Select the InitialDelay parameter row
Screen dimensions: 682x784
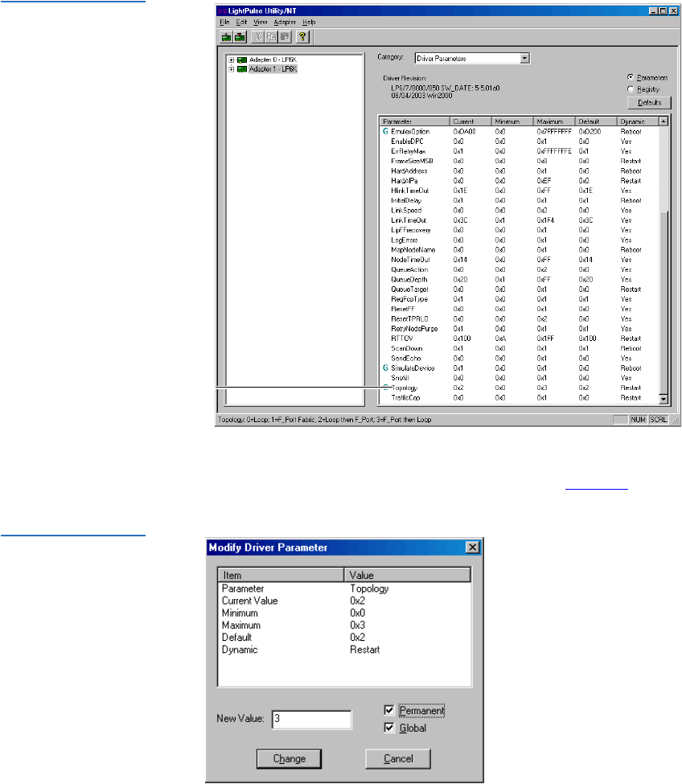519,200
